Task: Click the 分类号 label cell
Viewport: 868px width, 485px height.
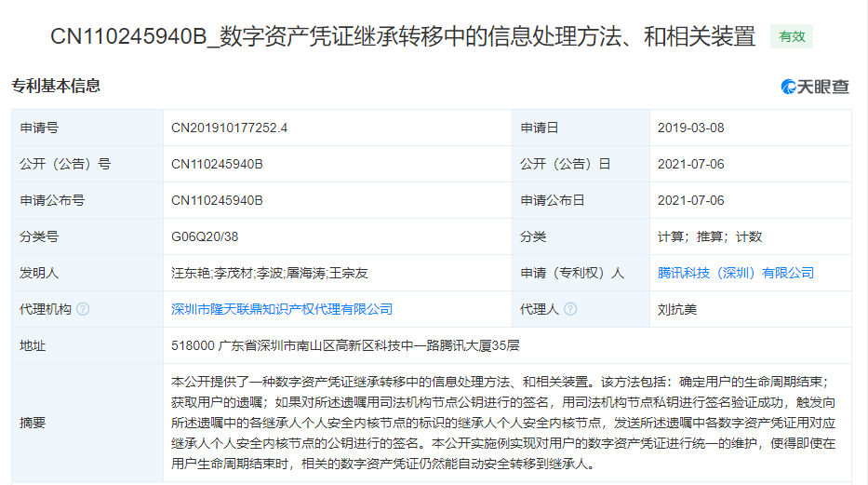Action: click(87, 237)
